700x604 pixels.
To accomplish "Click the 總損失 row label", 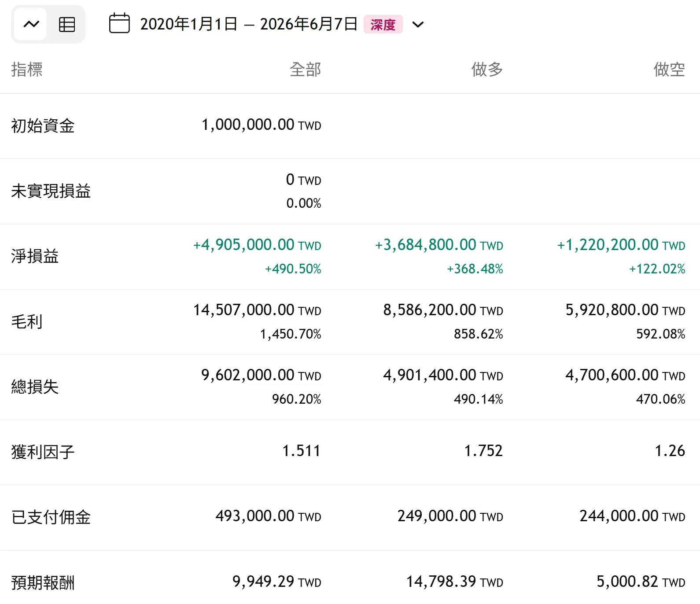I will 35,387.
